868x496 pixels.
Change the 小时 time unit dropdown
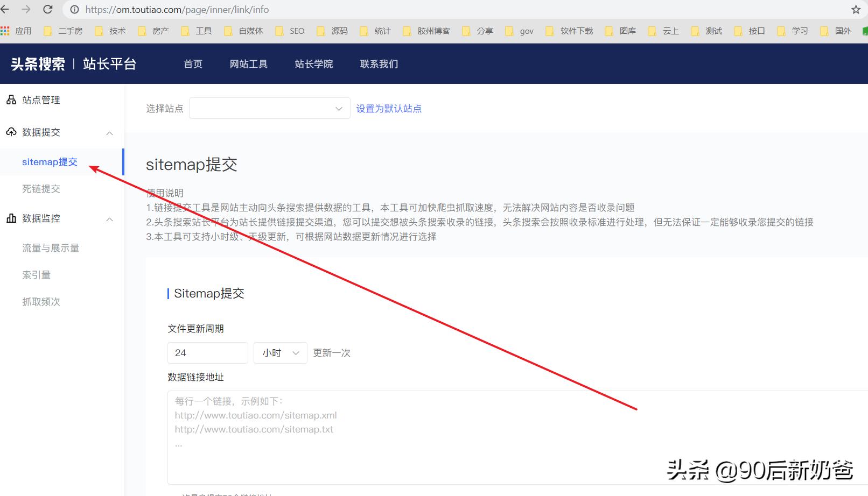click(279, 353)
